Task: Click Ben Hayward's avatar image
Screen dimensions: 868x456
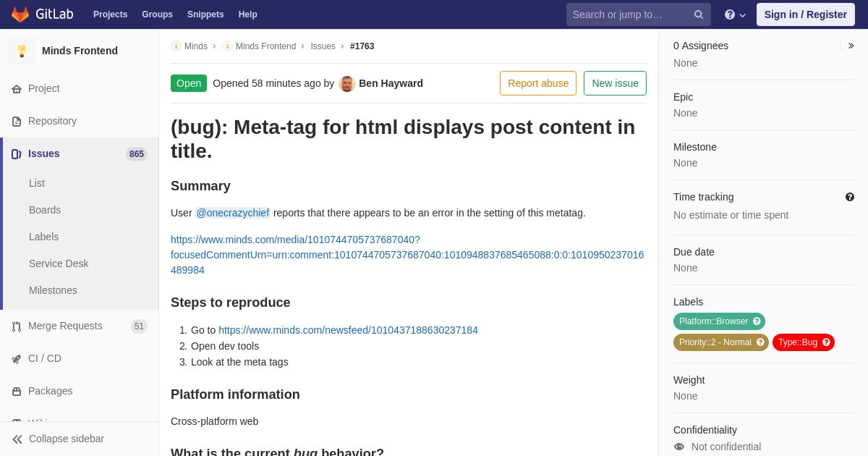Action: pyautogui.click(x=347, y=84)
